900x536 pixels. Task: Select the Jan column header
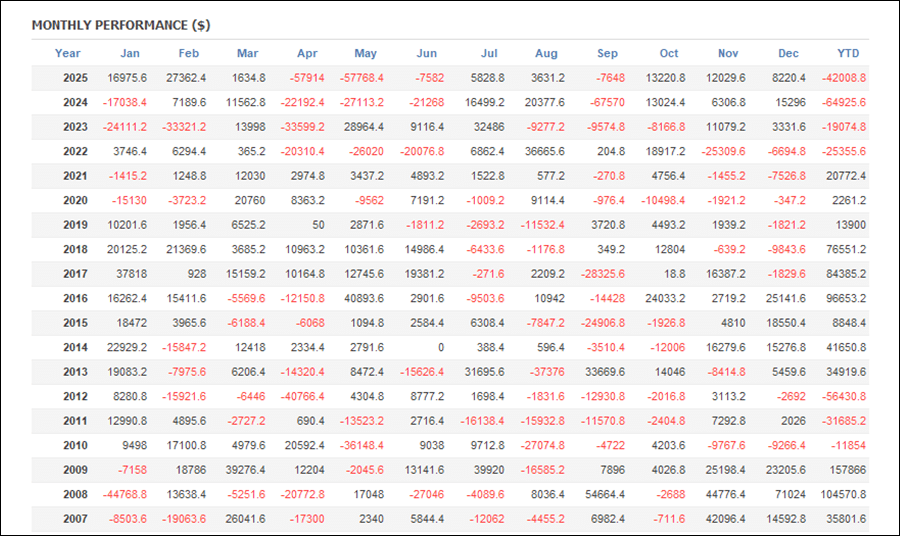(x=130, y=53)
